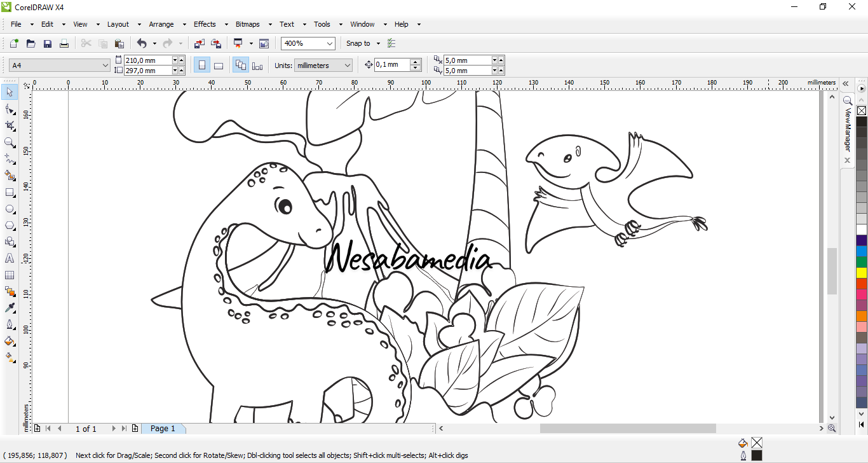
Task: Open the zoom level 400% dropdown
Action: [329, 43]
